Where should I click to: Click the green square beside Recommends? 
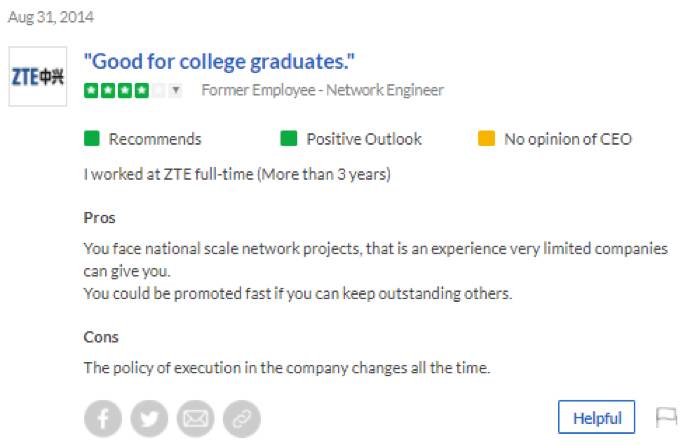tap(92, 139)
